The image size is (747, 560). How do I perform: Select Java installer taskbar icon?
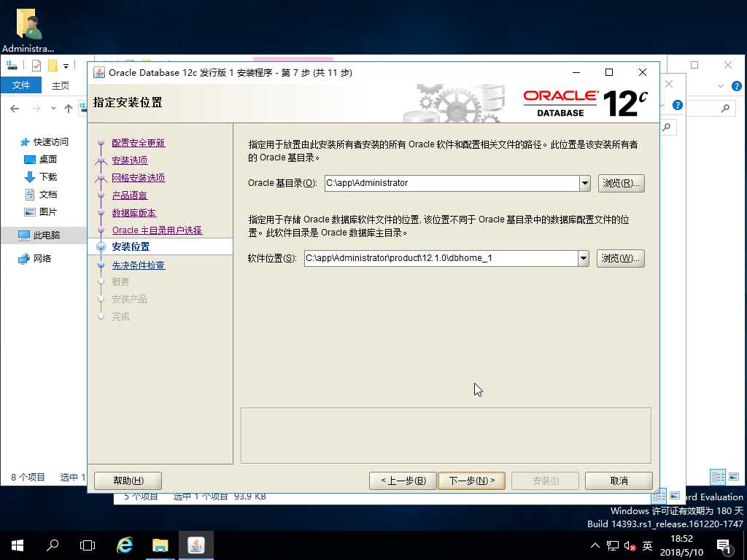pos(196,545)
